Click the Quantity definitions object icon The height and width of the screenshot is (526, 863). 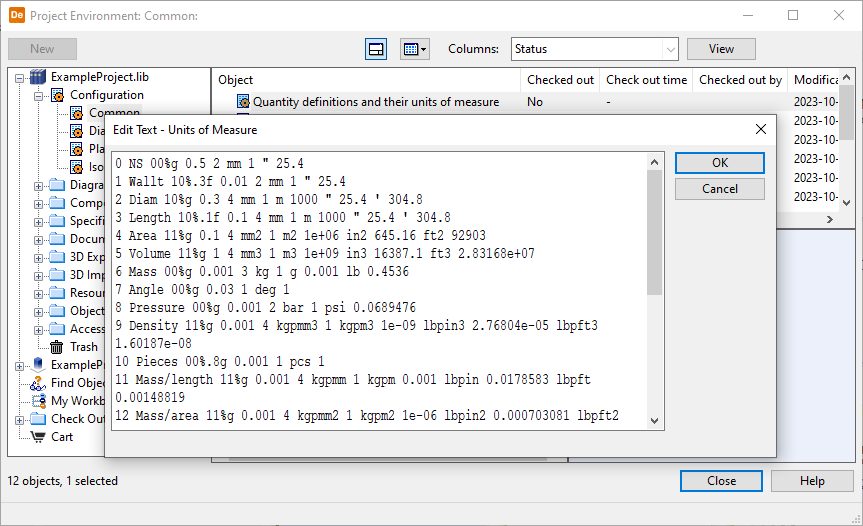click(243, 102)
